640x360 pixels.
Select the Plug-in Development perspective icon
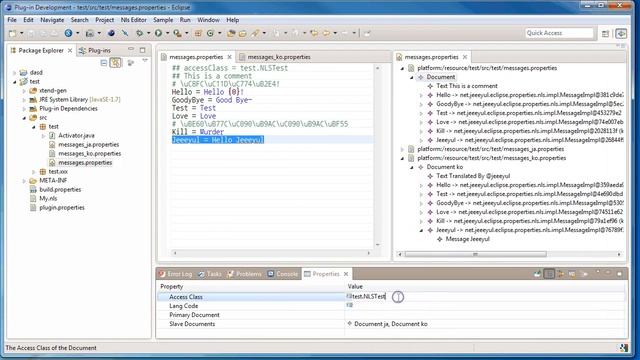(621, 33)
